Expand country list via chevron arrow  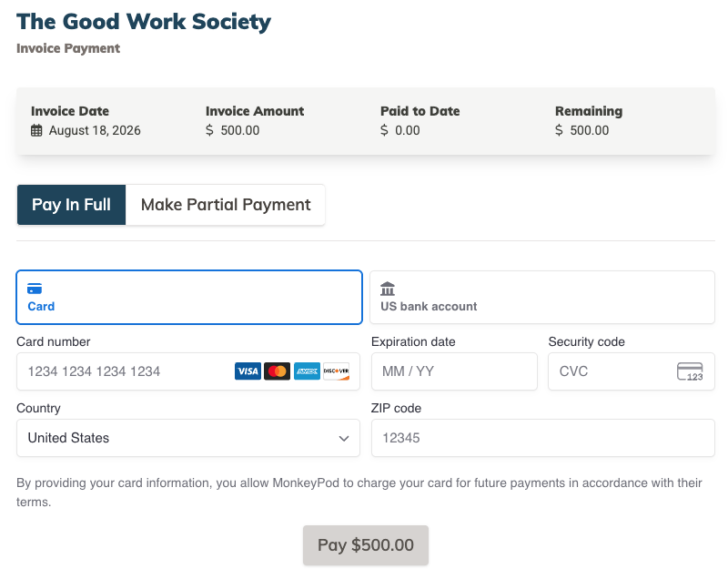point(344,439)
